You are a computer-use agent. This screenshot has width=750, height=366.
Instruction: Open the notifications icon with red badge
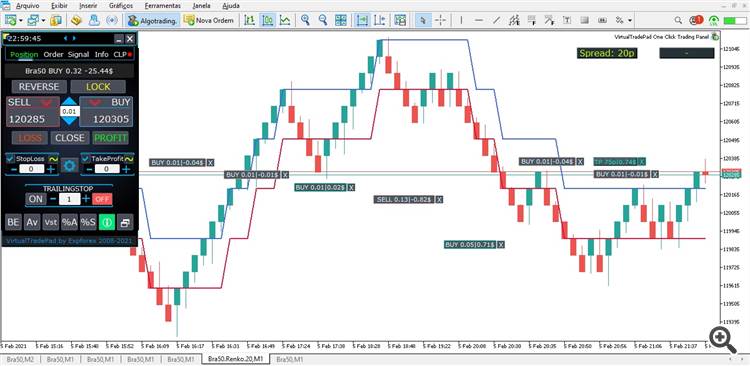pyautogui.click(x=696, y=20)
